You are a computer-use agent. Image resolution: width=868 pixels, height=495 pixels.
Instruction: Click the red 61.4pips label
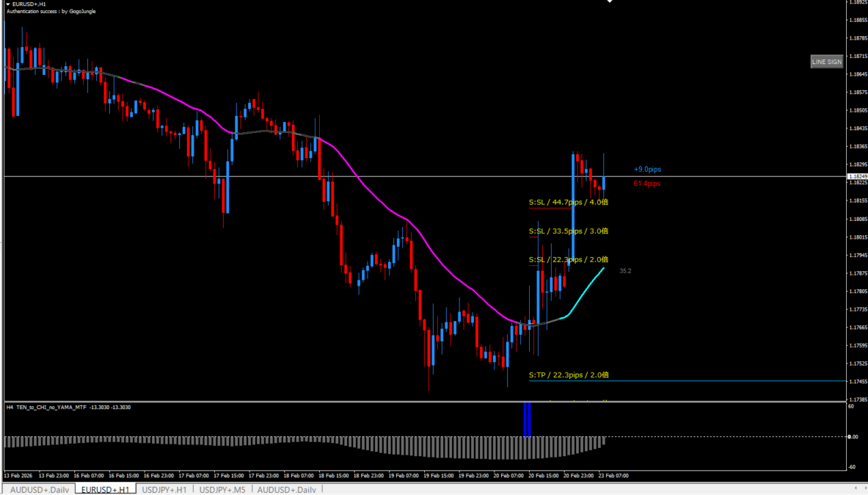tap(647, 184)
